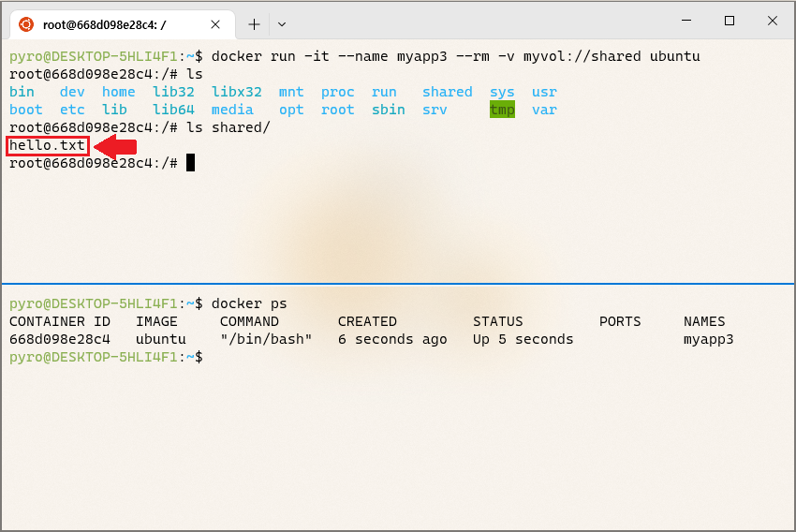
Task: Select the root@668d098e28c4: / tab
Action: (x=122, y=25)
